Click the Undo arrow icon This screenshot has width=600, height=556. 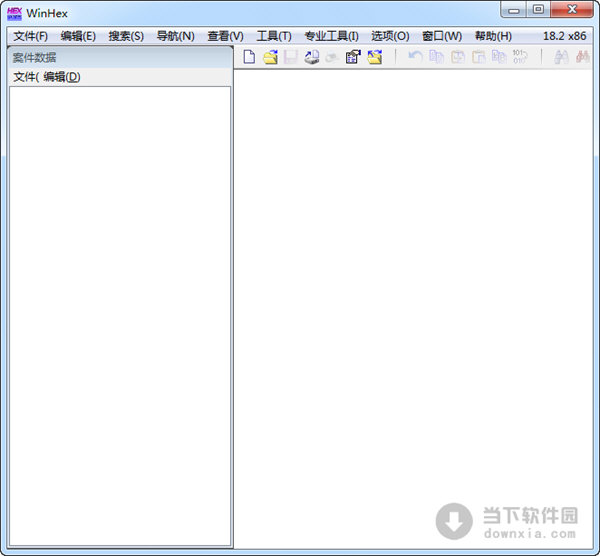click(x=415, y=57)
